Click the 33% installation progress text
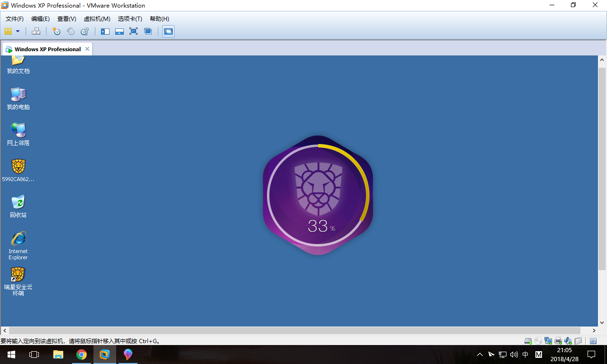The width and height of the screenshot is (607, 364). (x=322, y=227)
